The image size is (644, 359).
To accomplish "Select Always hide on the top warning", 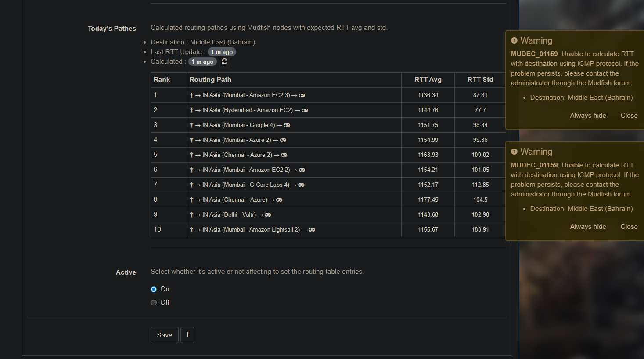I will pyautogui.click(x=588, y=116).
